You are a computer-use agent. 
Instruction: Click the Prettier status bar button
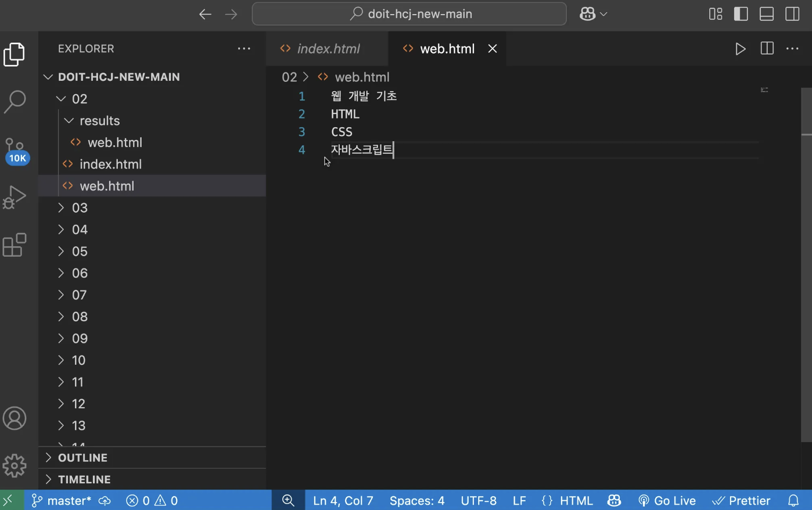[x=742, y=501]
